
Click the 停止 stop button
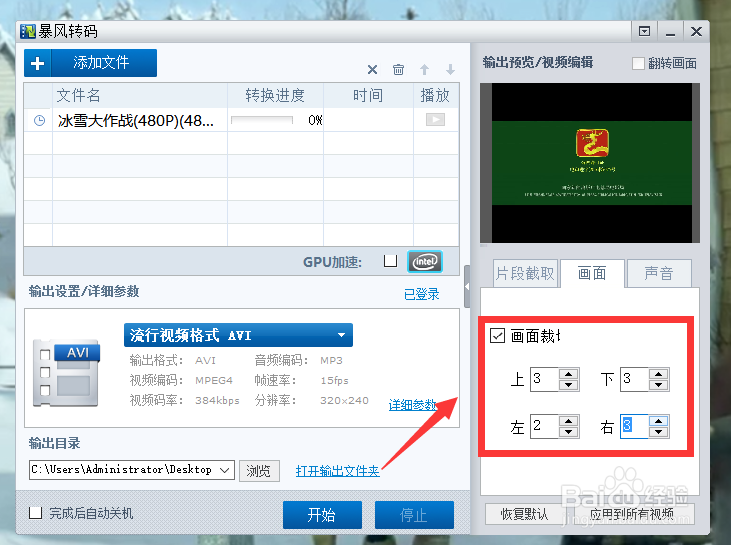pyautogui.click(x=414, y=515)
